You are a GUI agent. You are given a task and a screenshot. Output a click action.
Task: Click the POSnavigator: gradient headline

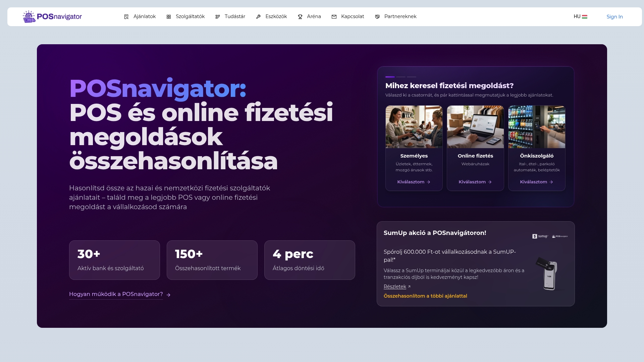[158, 89]
